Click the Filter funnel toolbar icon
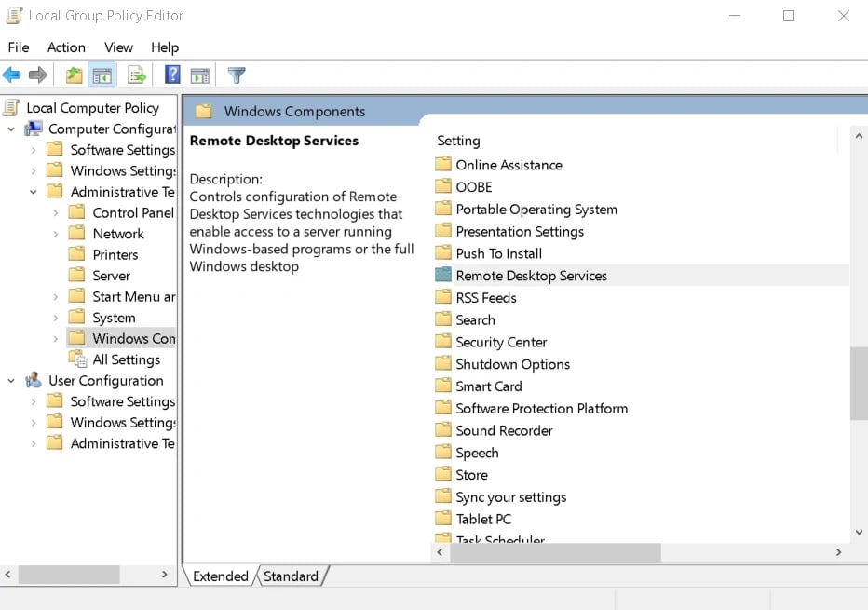This screenshot has height=610, width=868. (237, 75)
